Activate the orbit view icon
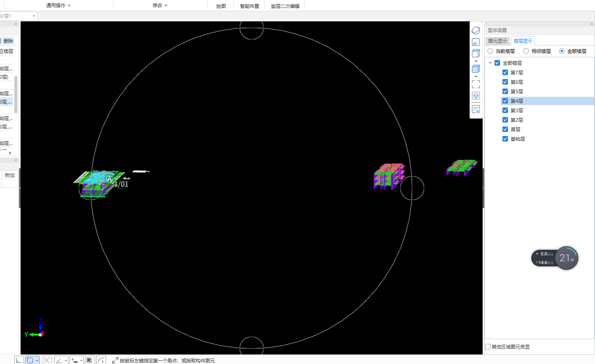Viewport: 595px width, 364px height. point(476,30)
